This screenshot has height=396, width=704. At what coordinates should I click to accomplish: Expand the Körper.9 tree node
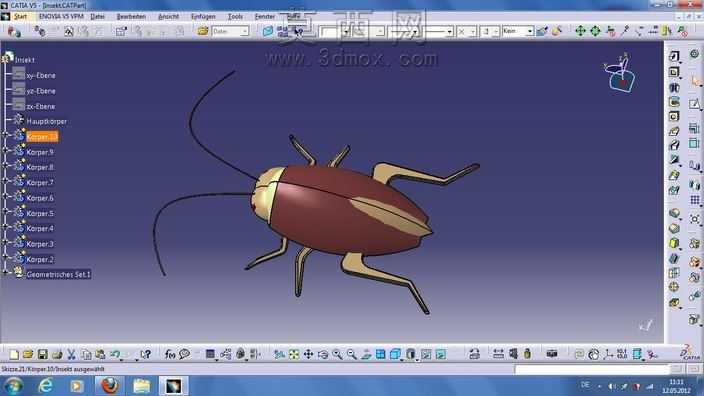pyautogui.click(x=5, y=149)
